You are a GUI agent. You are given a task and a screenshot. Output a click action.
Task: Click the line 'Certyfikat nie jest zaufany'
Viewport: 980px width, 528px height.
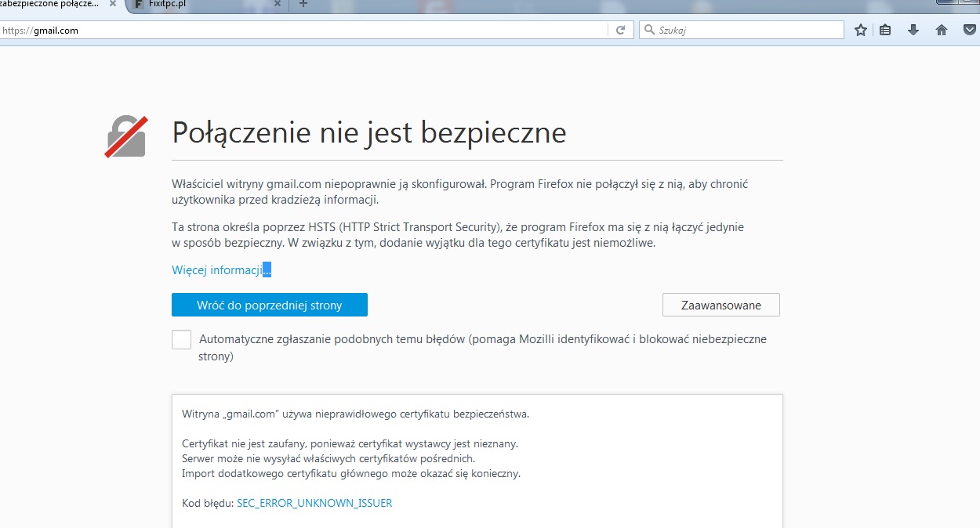350,443
